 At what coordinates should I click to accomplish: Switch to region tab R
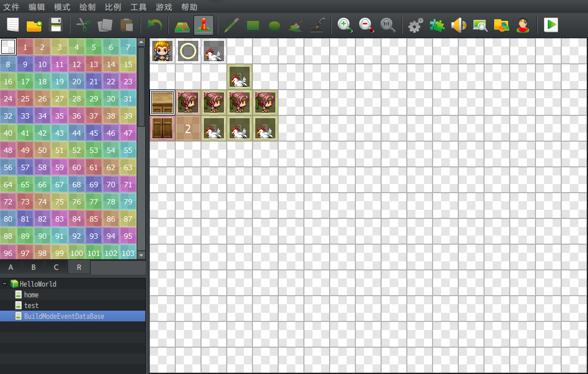(79, 267)
